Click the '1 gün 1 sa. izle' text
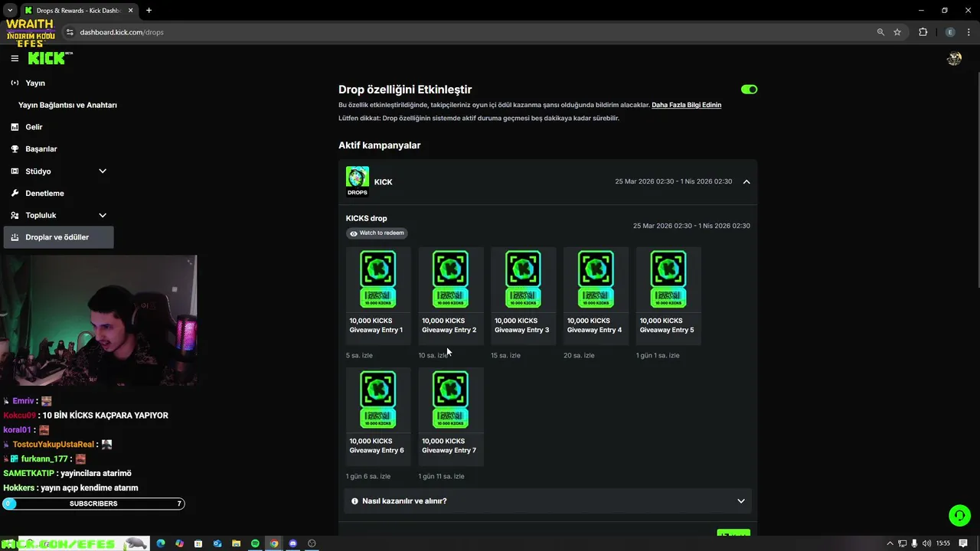This screenshot has height=551, width=980. coord(658,356)
